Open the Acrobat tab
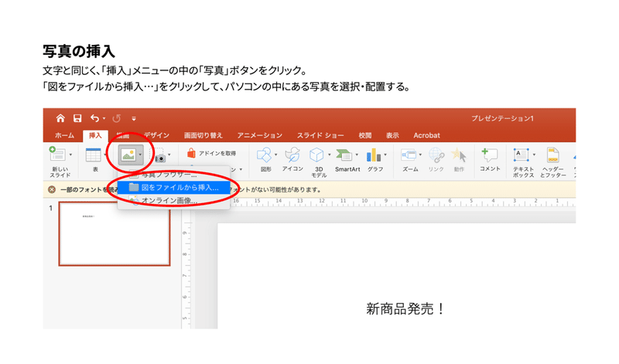This screenshot has height=364, width=619. [426, 135]
